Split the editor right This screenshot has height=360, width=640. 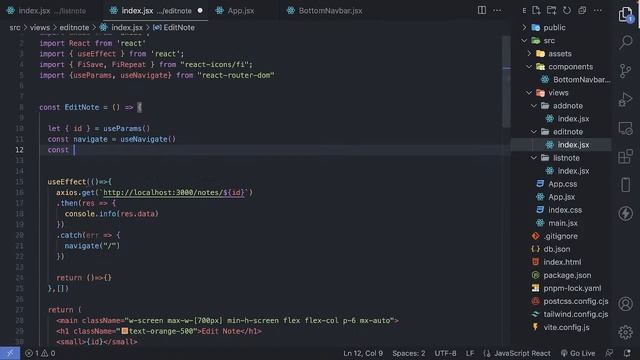click(x=482, y=10)
